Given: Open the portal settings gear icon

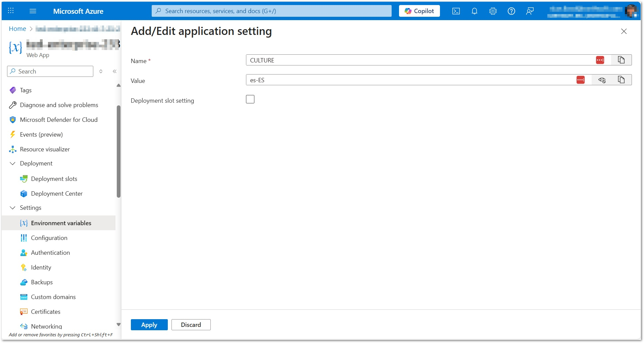Looking at the screenshot, I should pyautogui.click(x=493, y=11).
